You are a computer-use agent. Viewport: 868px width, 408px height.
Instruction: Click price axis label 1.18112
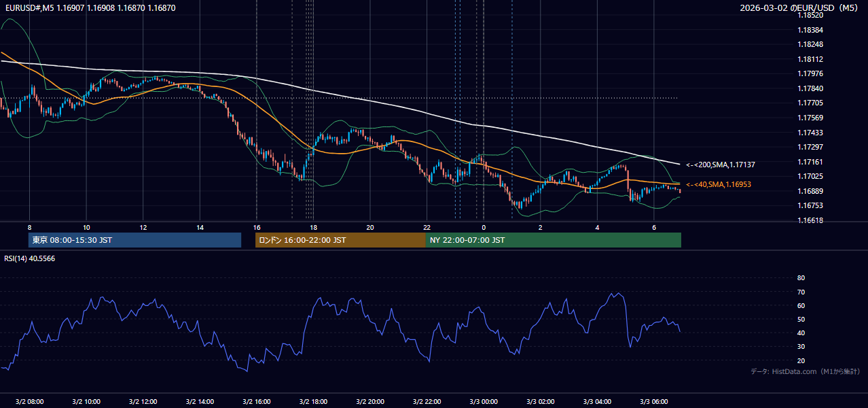tap(810, 59)
